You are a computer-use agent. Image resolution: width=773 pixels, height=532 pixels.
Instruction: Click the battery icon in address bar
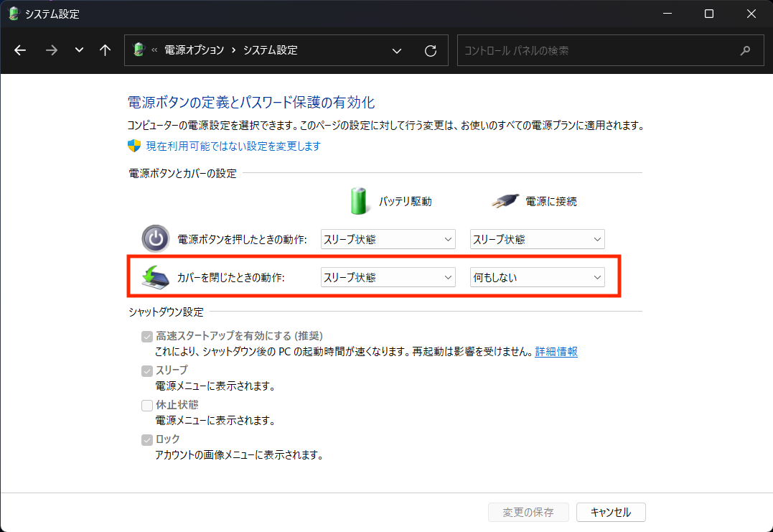[x=139, y=50]
